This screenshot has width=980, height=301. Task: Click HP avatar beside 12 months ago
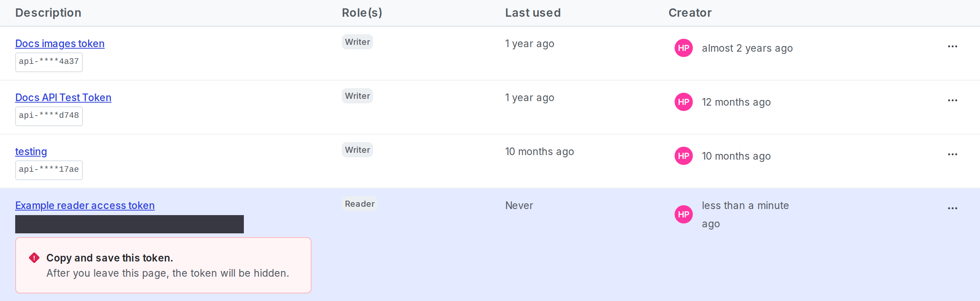[x=683, y=102]
